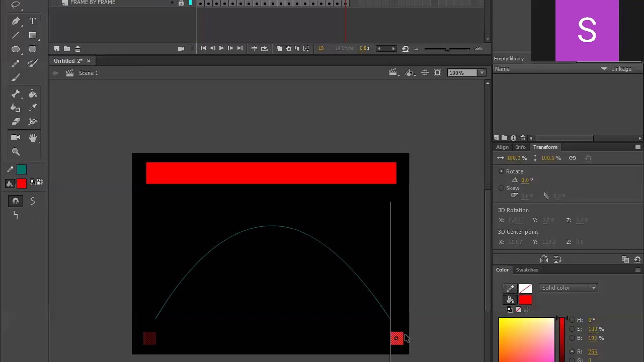Open the Color panel options menu
This screenshot has width=644, height=362.
coord(638,270)
